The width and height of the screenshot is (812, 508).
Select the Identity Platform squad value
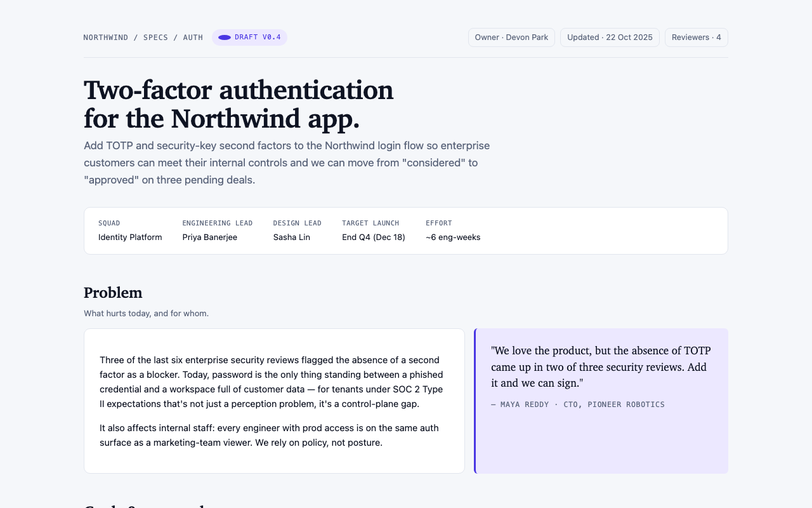point(130,237)
